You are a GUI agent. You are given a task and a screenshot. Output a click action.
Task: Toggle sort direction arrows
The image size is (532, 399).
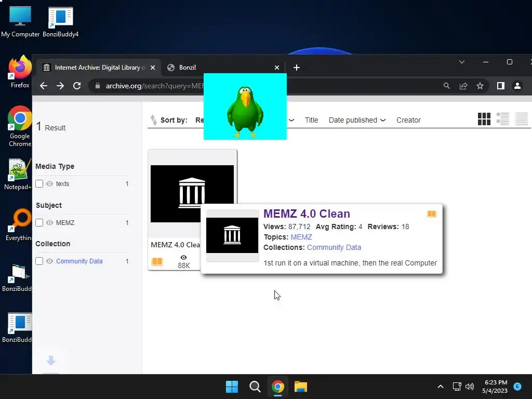point(153,120)
